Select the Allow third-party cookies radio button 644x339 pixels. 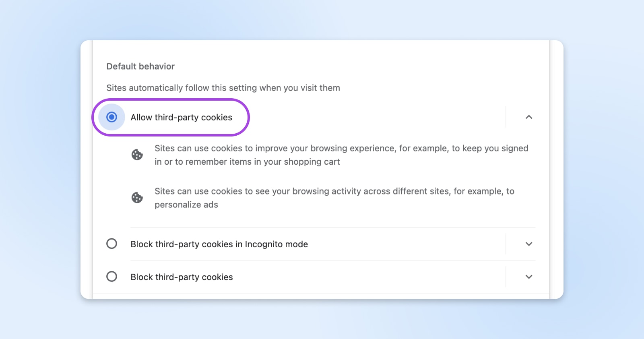[x=111, y=117]
